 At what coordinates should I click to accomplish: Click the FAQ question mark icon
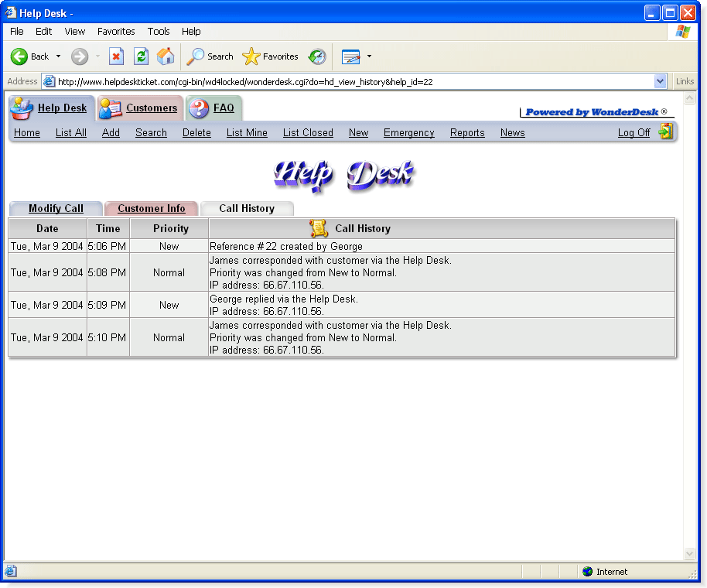pos(199,108)
